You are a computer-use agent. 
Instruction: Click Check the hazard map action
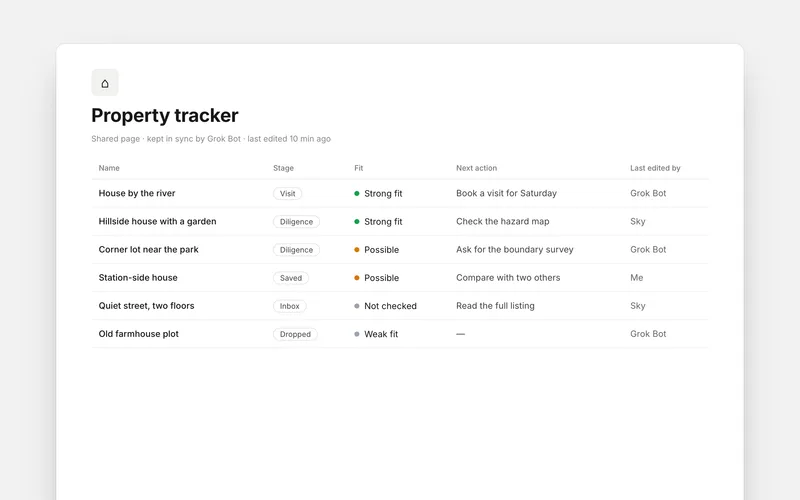[503, 221]
